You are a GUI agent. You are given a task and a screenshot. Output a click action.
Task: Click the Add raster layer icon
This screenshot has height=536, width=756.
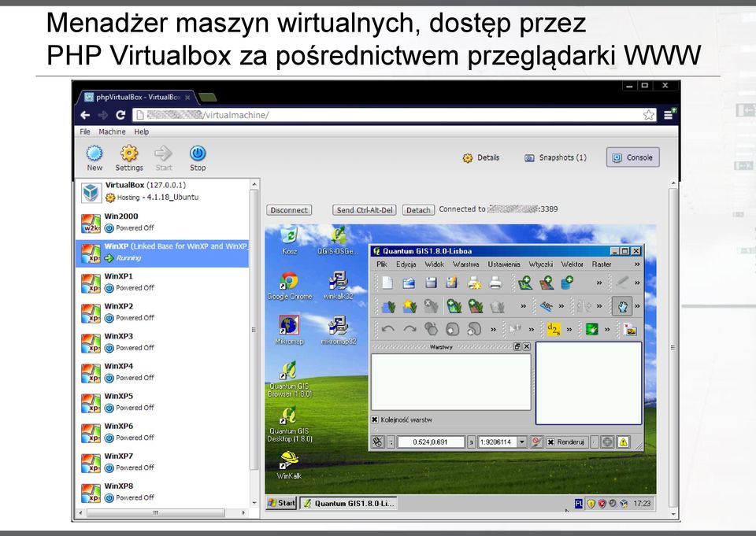(546, 283)
